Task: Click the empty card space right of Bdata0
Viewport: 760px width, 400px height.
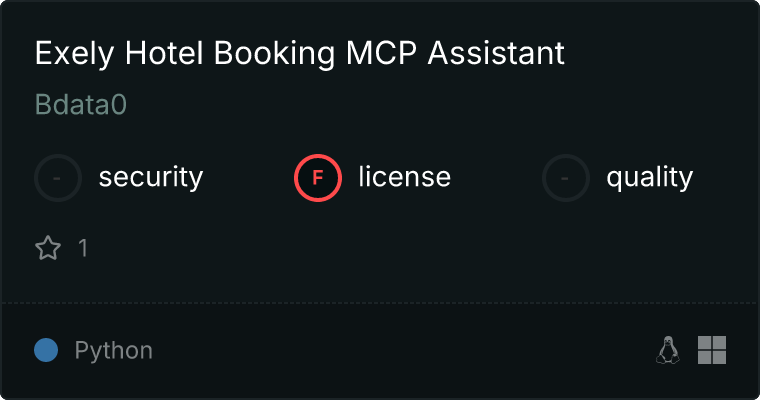Action: (400, 106)
